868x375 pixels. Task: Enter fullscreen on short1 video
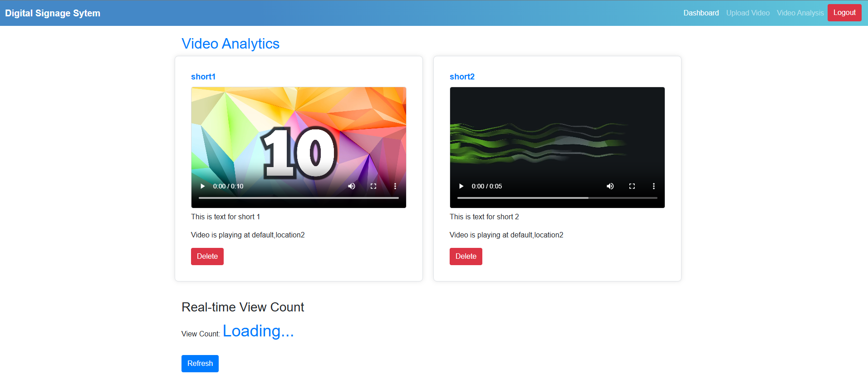373,186
